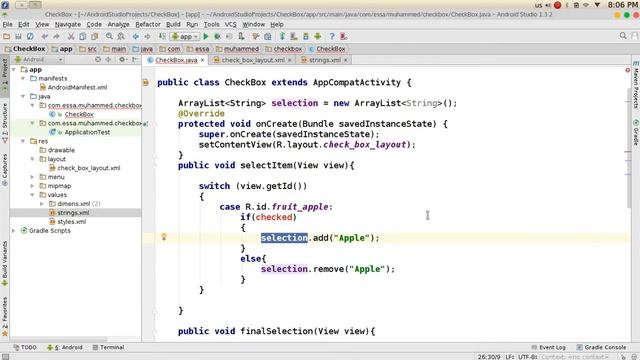This screenshot has width=640, height=360.
Task: Open the VCS menu
Action: tap(231, 24)
